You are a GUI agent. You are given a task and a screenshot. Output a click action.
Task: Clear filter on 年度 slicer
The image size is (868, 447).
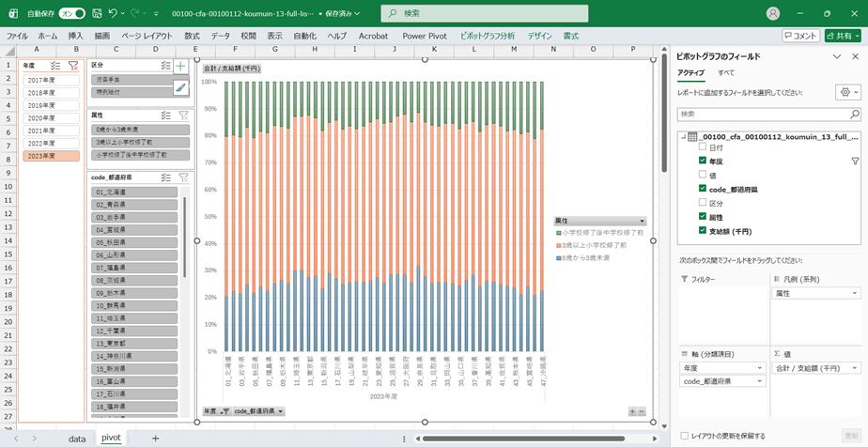[73, 66]
